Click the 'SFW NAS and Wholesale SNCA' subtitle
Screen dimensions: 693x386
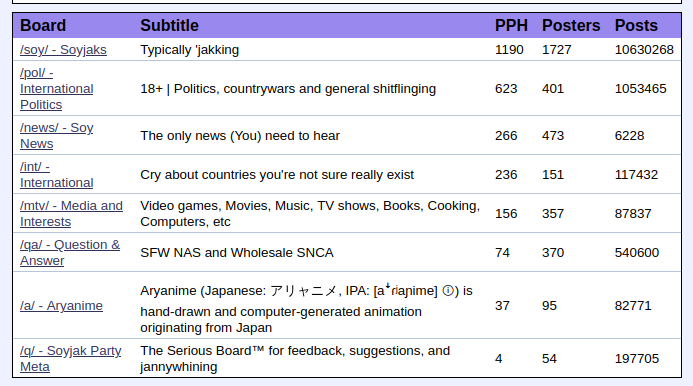click(x=237, y=252)
